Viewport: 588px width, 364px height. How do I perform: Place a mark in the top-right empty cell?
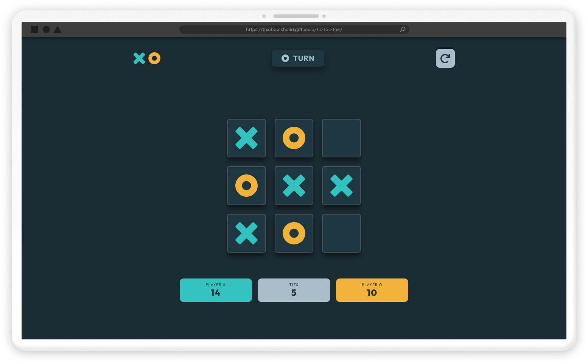coord(341,138)
